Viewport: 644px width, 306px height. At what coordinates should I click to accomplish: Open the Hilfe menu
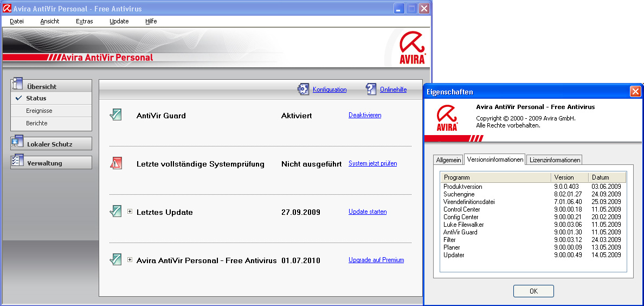pyautogui.click(x=151, y=21)
